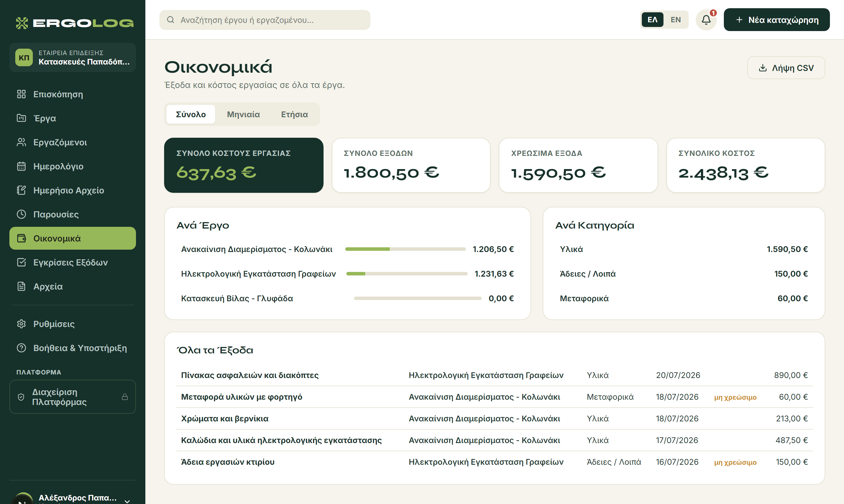Click the Έργα folder icon
The width and height of the screenshot is (844, 504).
pos(21,118)
